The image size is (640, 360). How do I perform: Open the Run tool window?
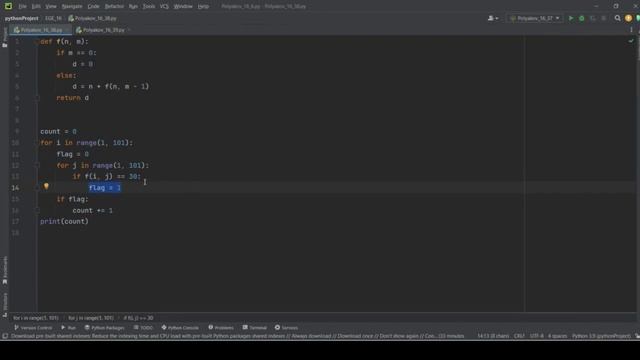click(x=69, y=328)
